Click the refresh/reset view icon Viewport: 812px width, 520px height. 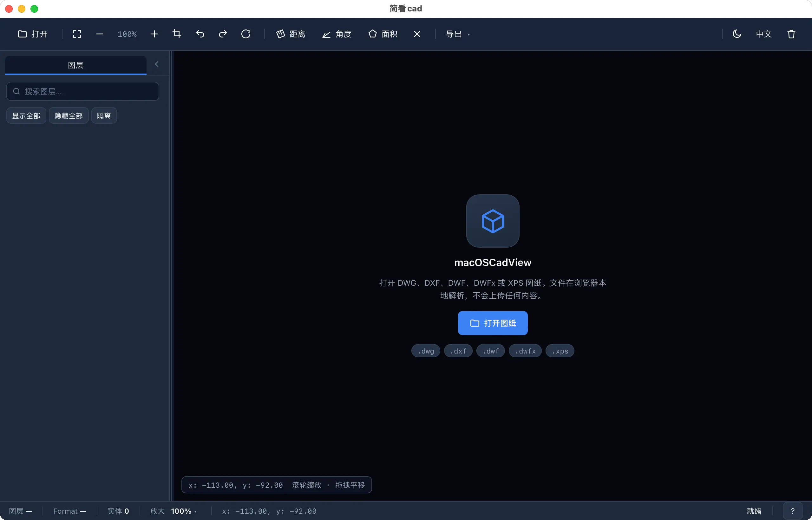coord(246,34)
